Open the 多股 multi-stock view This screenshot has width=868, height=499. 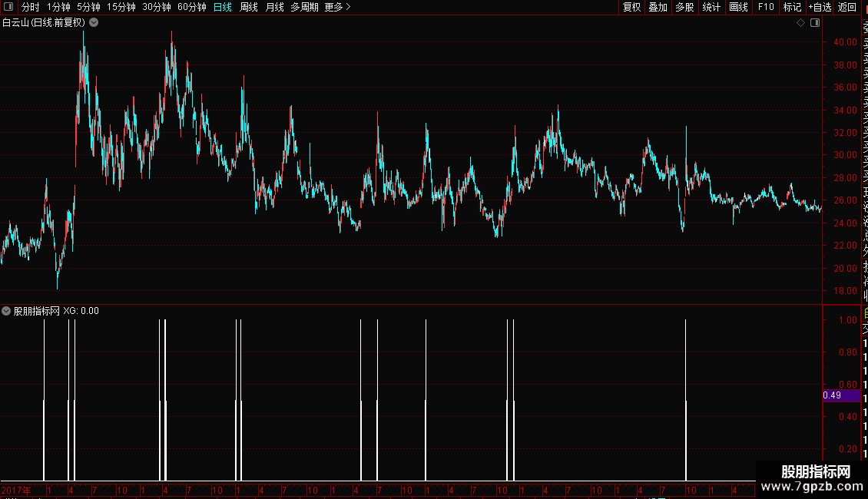pos(684,7)
